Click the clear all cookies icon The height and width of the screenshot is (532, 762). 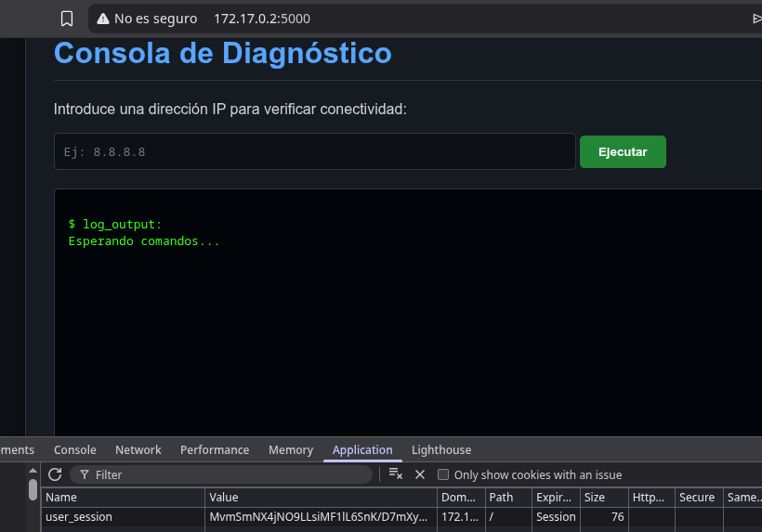(396, 474)
